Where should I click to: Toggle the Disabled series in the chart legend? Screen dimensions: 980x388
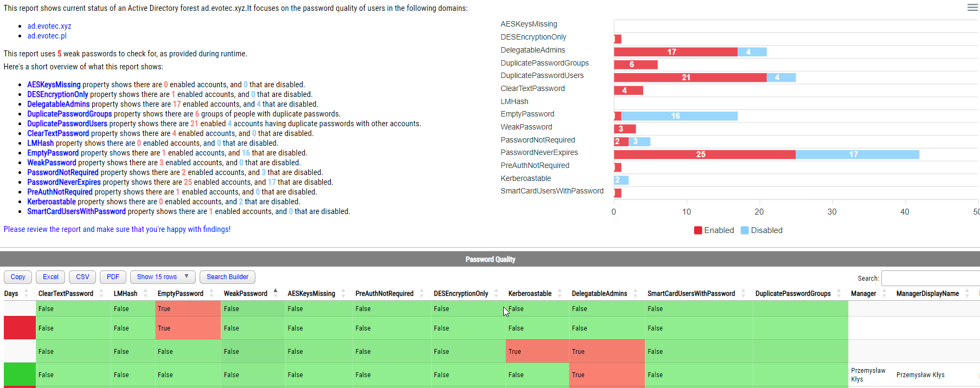tap(762, 230)
